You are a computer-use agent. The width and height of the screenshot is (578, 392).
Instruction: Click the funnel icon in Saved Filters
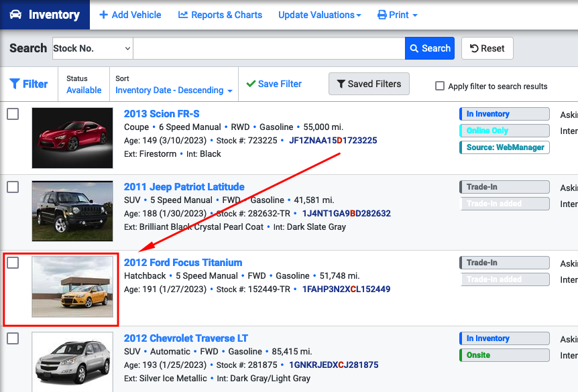click(341, 84)
